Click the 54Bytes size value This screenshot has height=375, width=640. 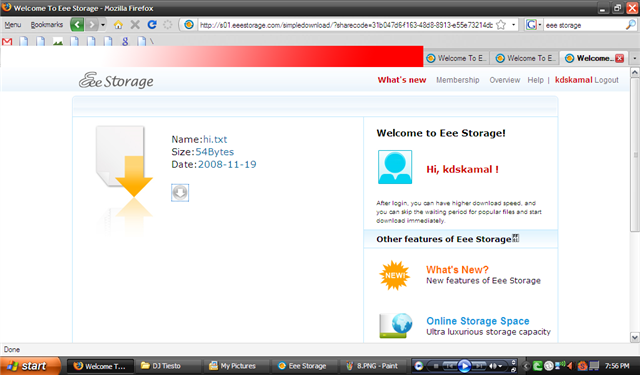[215, 152]
